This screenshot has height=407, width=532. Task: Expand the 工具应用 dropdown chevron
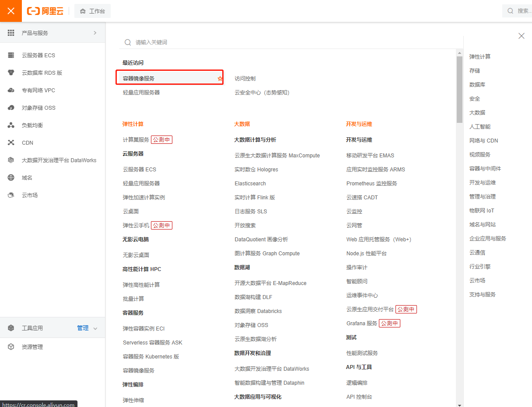[x=95, y=328]
